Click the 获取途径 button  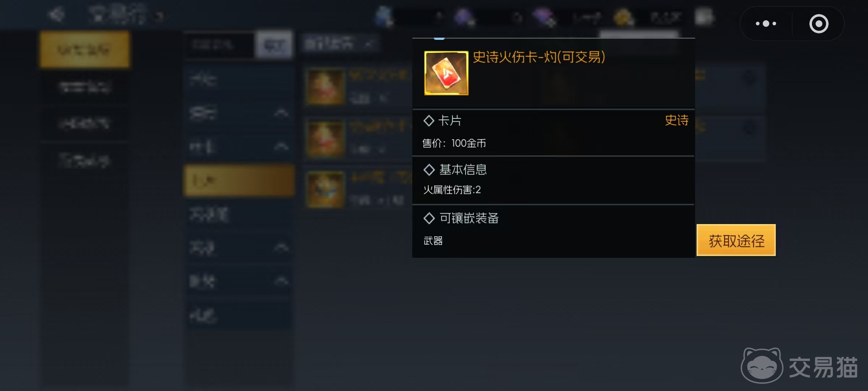point(736,240)
